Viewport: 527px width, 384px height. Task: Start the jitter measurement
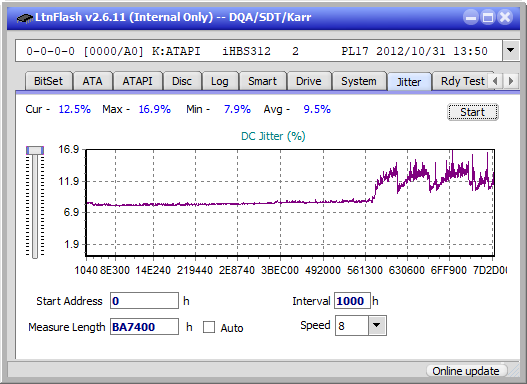coord(473,112)
